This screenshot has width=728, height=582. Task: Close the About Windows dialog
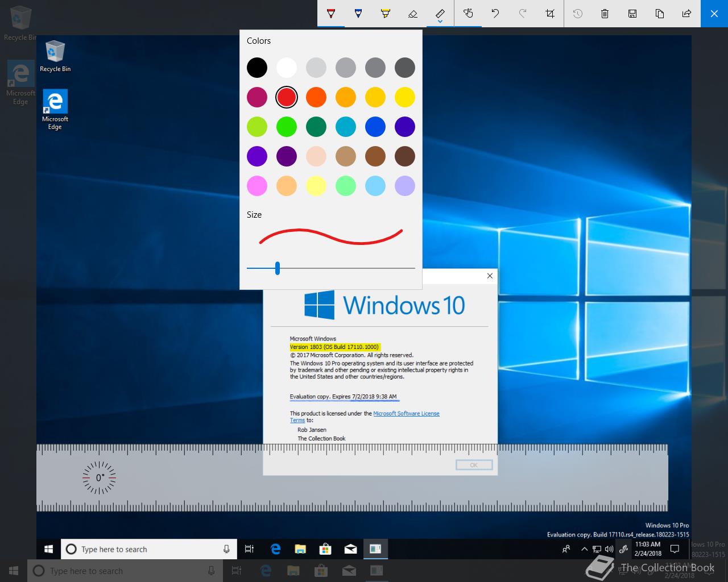coord(490,276)
